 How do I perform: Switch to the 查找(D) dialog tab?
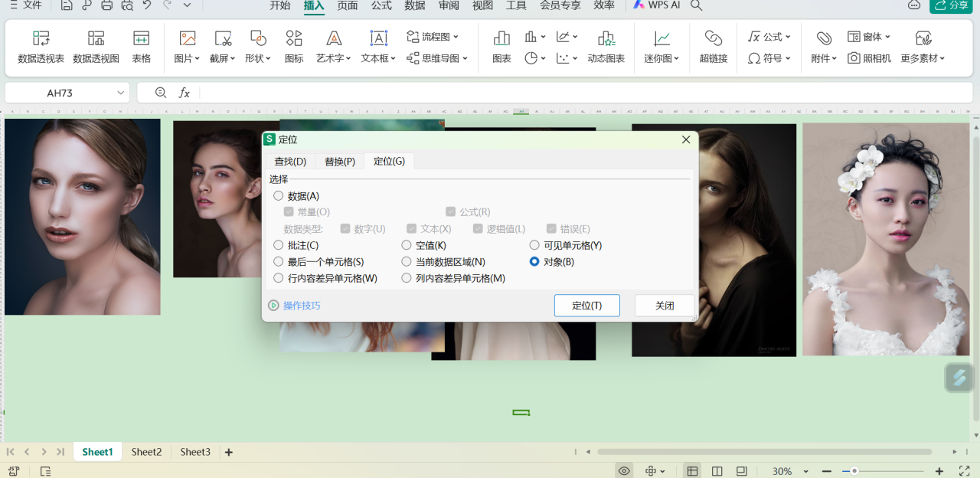(290, 161)
